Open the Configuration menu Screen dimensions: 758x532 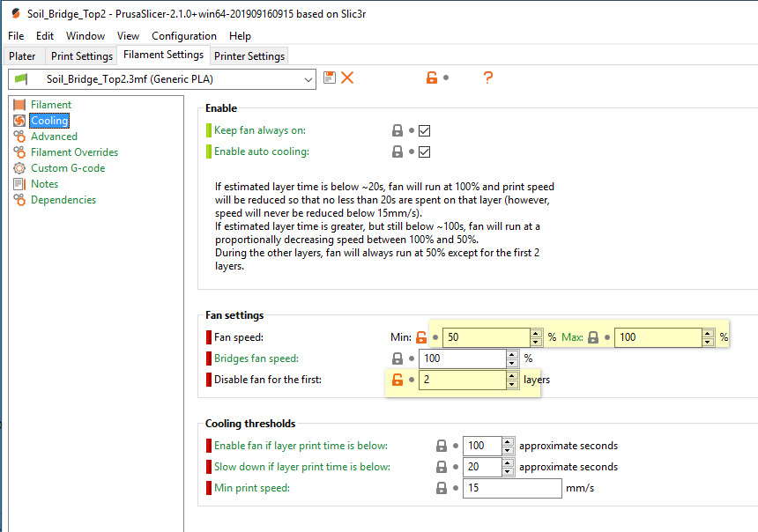(x=184, y=36)
